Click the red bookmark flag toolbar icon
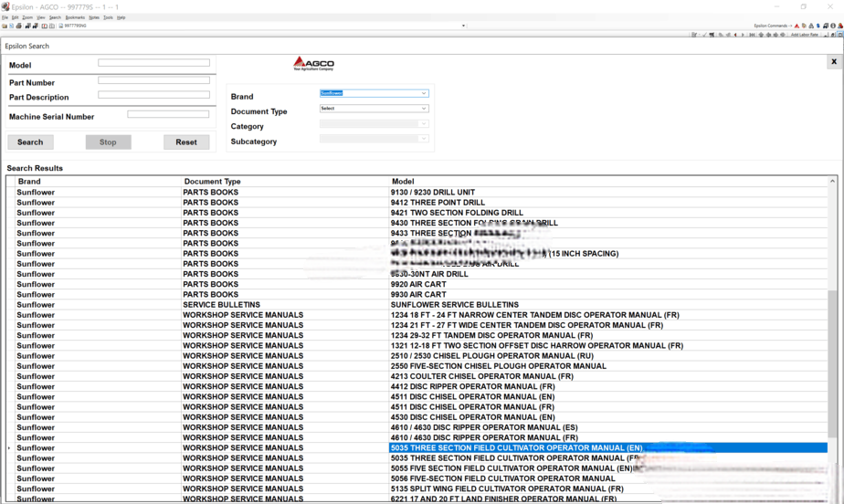This screenshot has height=504, width=844. click(45, 26)
